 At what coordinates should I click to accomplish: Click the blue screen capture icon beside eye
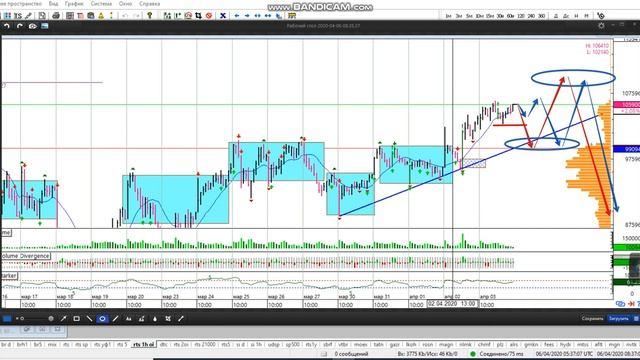44,26
